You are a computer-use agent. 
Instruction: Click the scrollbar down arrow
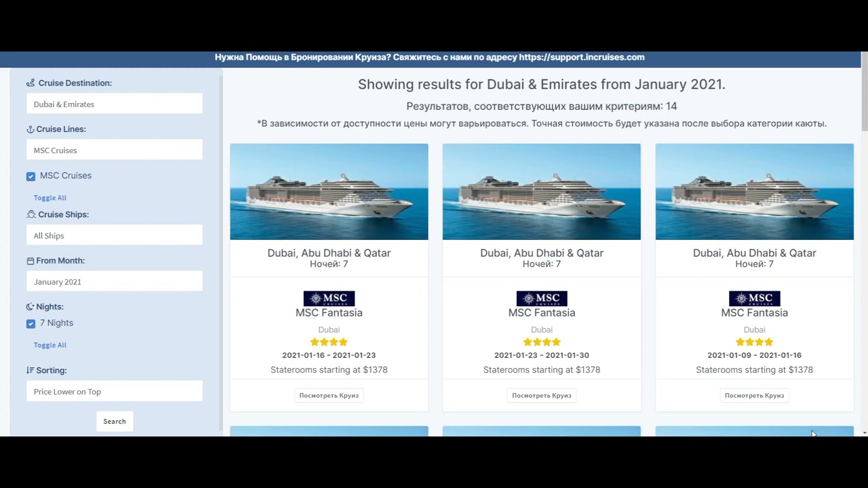pyautogui.click(x=865, y=432)
